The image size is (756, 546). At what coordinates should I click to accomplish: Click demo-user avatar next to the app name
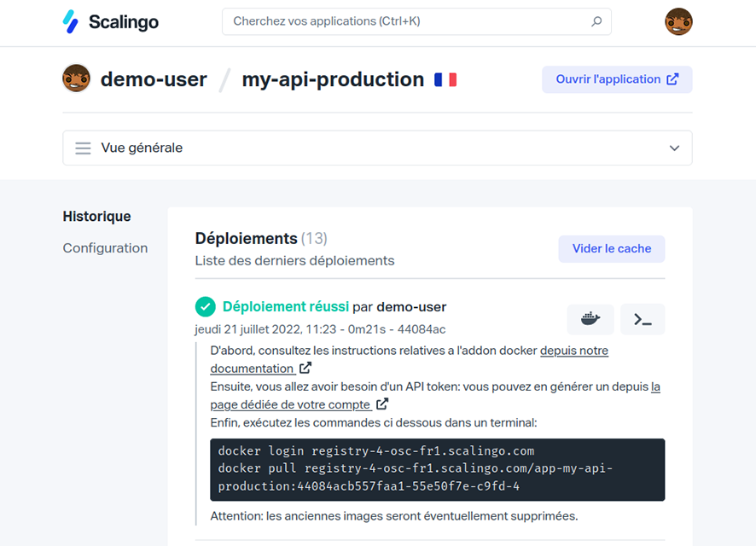point(77,78)
